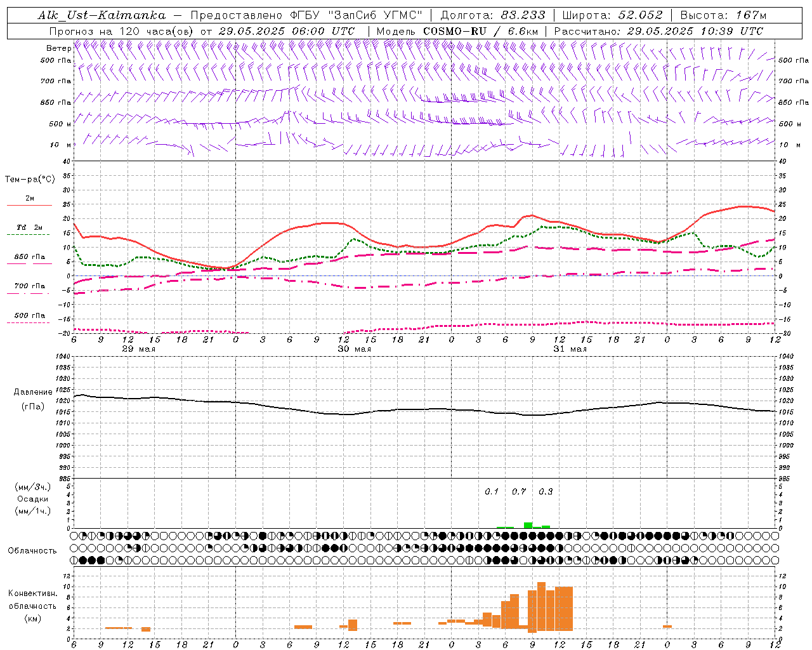The width and height of the screenshot is (812, 650).
Task: Click the 985 value on right pressure axis
Action: click(x=785, y=479)
